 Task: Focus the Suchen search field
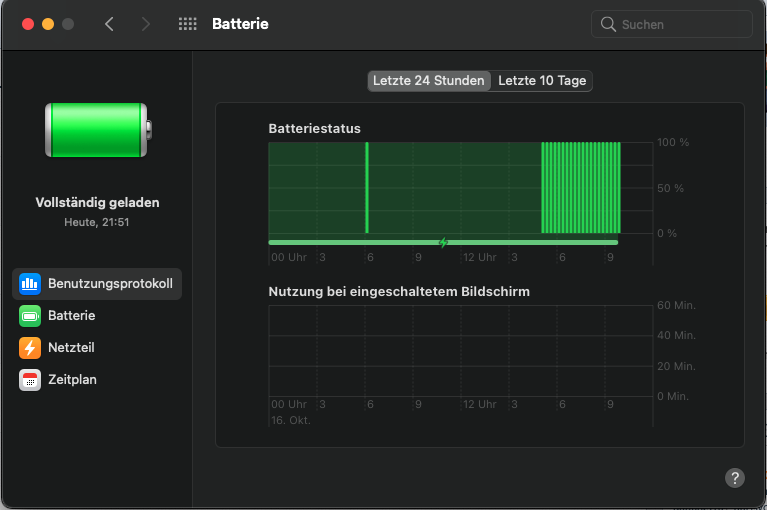point(680,24)
